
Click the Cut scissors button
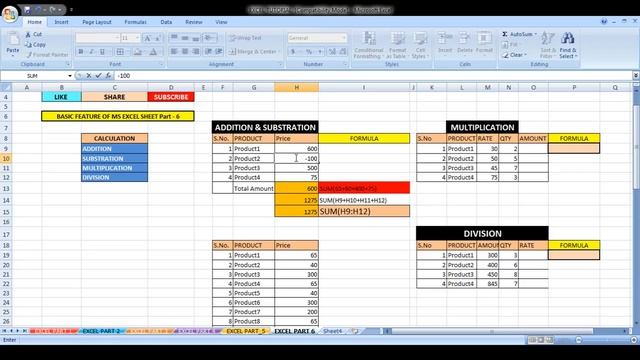pyautogui.click(x=33, y=34)
